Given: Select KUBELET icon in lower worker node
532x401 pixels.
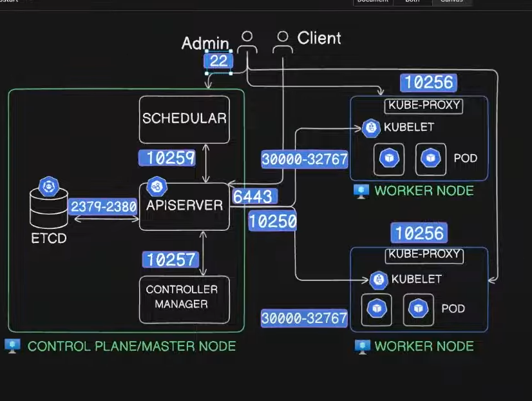Looking at the screenshot, I should coord(379,280).
